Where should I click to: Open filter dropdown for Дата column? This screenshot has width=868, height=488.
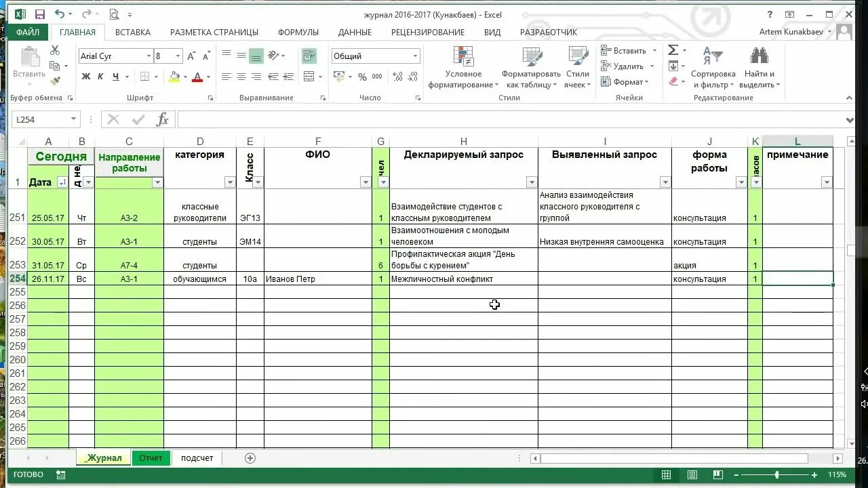point(63,182)
